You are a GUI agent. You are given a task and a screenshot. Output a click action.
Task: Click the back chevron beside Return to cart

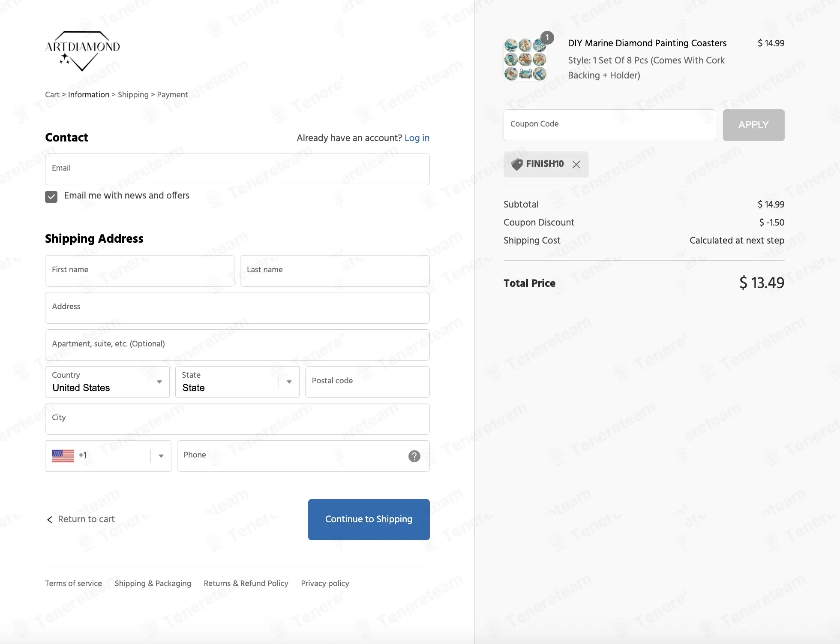pyautogui.click(x=50, y=520)
